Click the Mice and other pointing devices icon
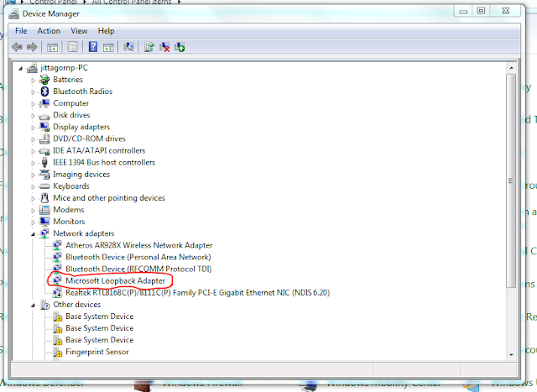The image size is (537, 392). coord(44,198)
